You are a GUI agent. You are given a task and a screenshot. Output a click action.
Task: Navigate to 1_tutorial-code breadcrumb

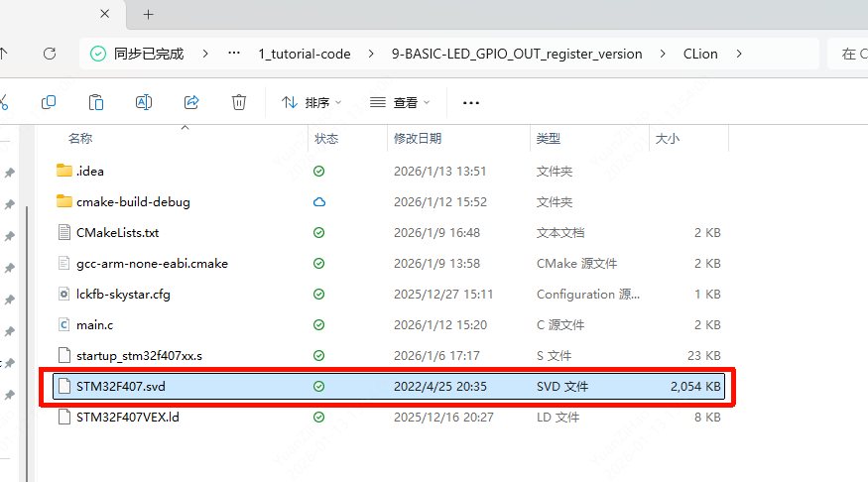click(305, 54)
